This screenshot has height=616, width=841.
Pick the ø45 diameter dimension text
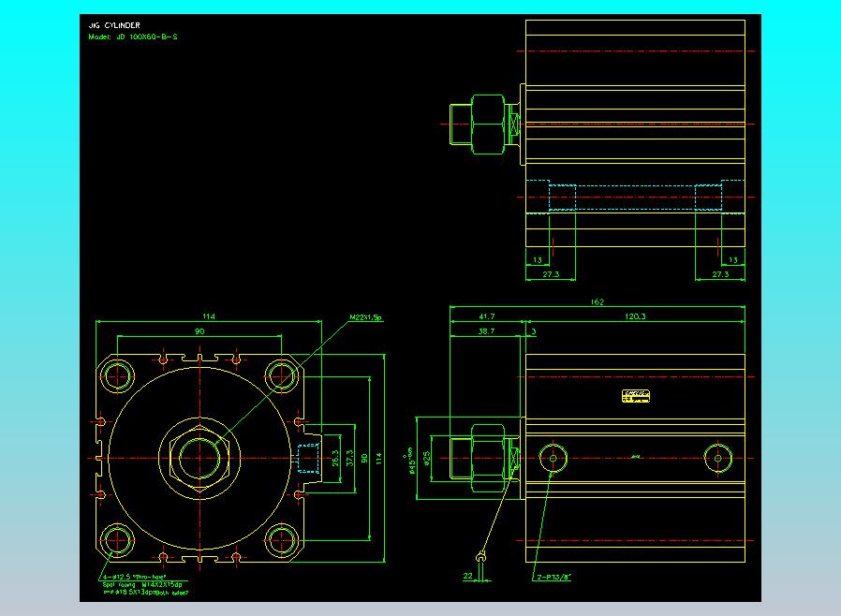click(411, 461)
